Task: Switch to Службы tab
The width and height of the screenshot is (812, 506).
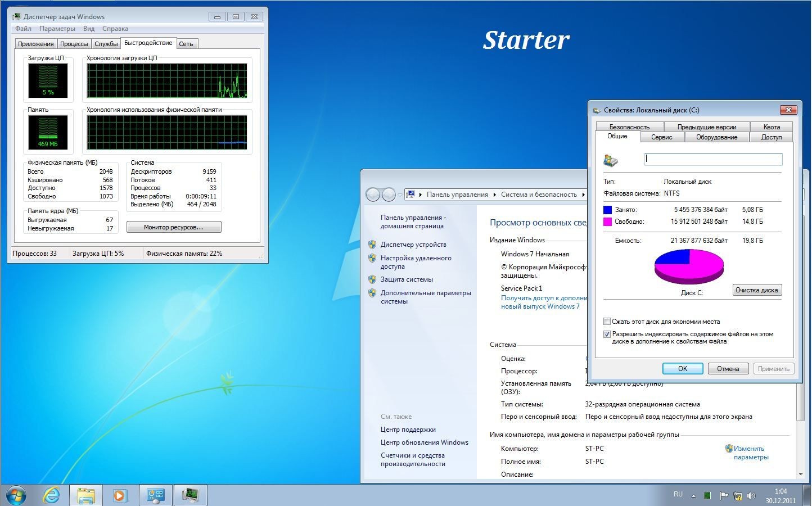Action: click(x=106, y=44)
